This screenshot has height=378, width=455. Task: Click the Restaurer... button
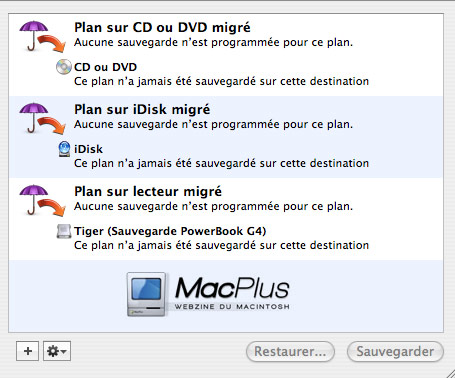[290, 351]
